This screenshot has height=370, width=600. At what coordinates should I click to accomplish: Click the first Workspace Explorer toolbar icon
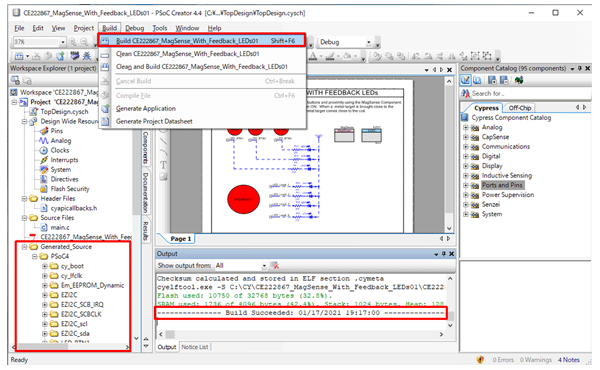pyautogui.click(x=15, y=81)
